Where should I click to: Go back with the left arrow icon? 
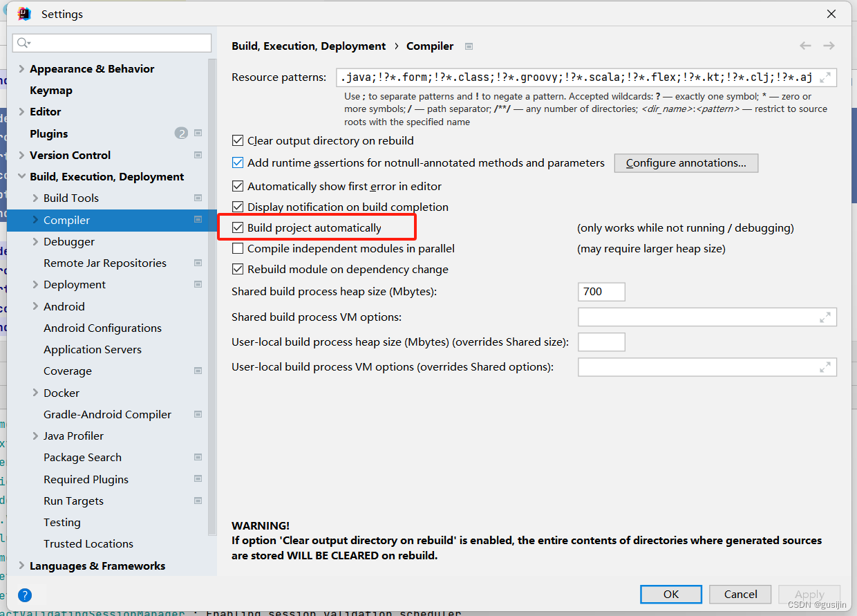(805, 46)
